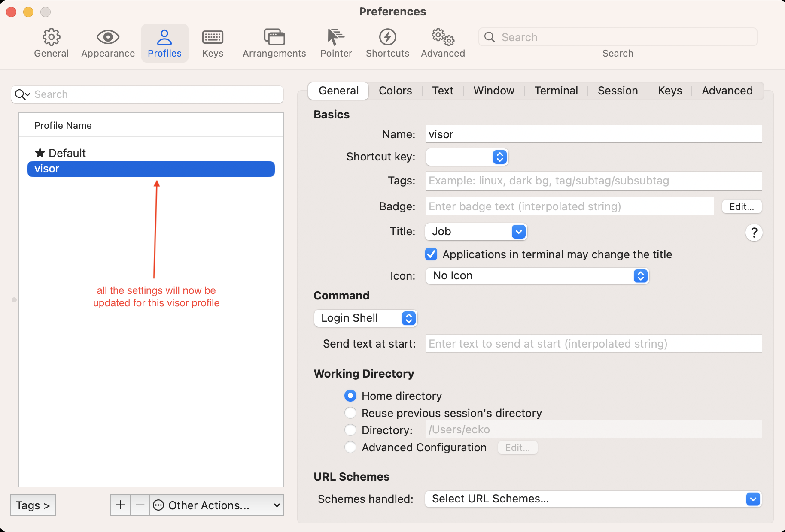Click the Badge text input field
Screen dimensions: 785x532
coord(569,206)
